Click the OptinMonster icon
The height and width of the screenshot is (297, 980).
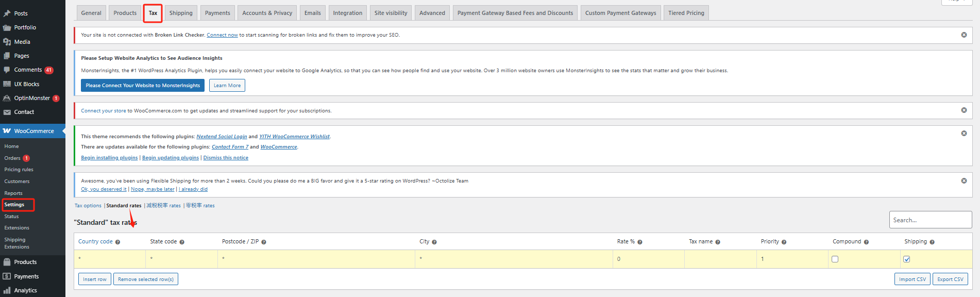click(x=7, y=98)
